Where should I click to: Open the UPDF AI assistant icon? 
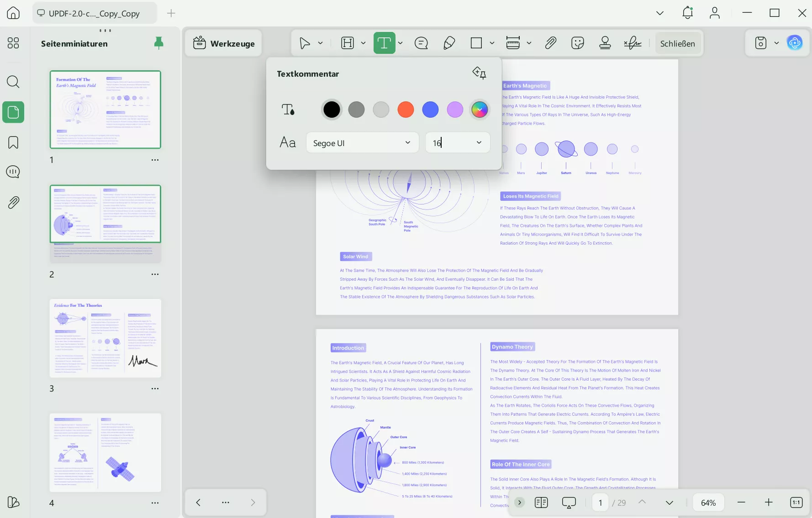[795, 43]
